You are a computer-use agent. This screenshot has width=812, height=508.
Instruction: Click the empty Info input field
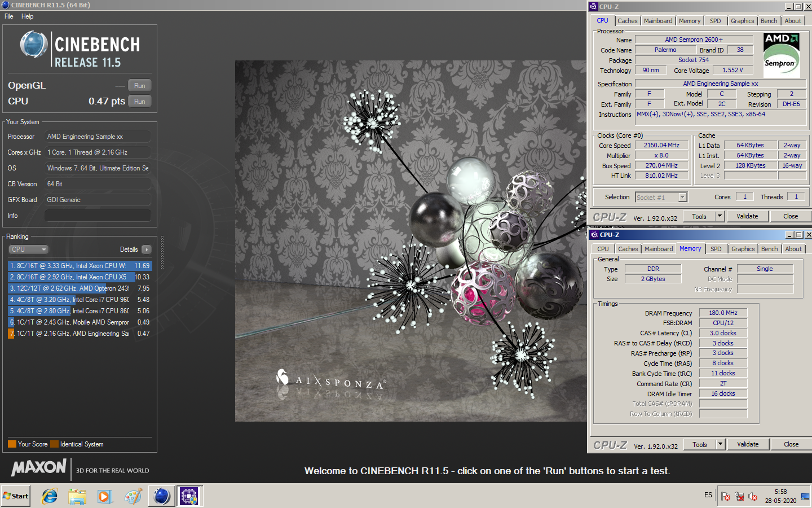(98, 216)
